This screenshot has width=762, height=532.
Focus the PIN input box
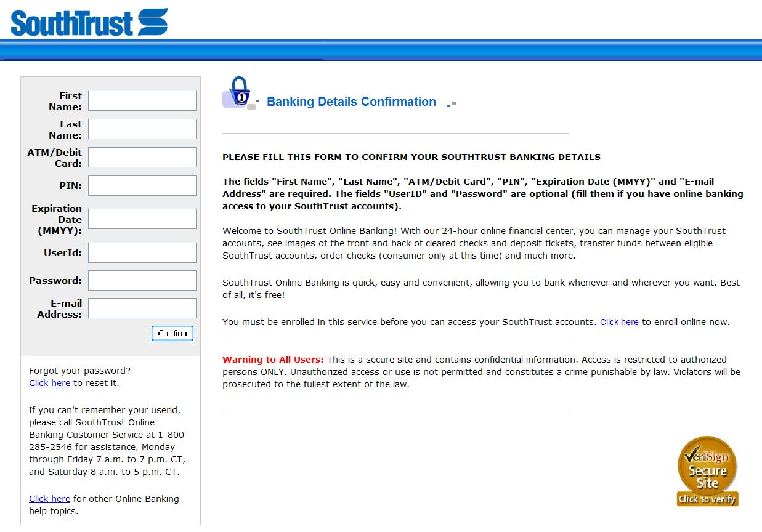click(142, 186)
